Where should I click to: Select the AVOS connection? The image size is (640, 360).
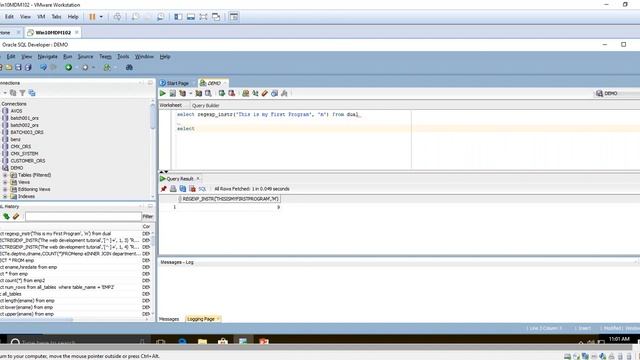[16, 111]
